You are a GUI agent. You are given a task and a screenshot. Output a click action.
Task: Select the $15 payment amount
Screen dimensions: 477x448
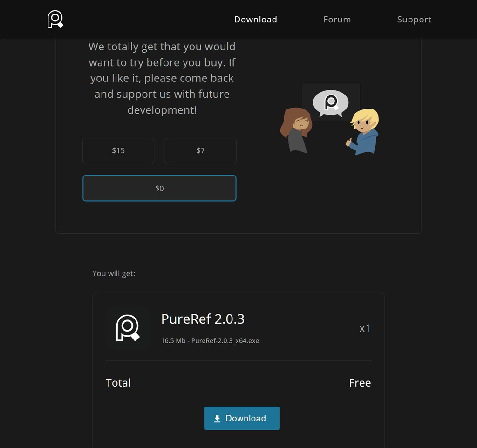point(118,151)
